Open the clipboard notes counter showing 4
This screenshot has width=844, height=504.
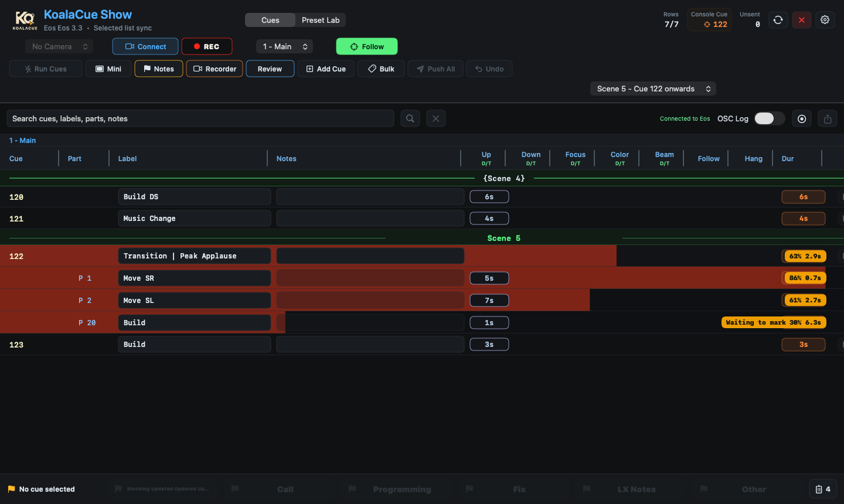pos(823,489)
